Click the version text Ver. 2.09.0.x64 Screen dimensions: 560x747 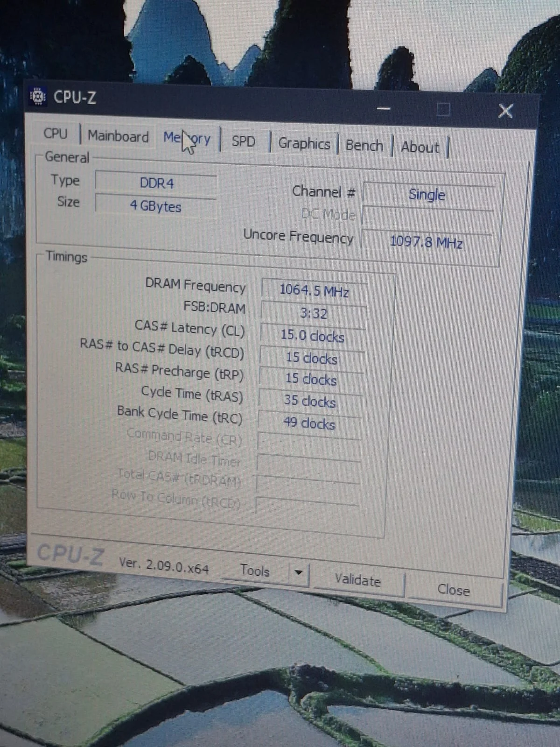[164, 566]
